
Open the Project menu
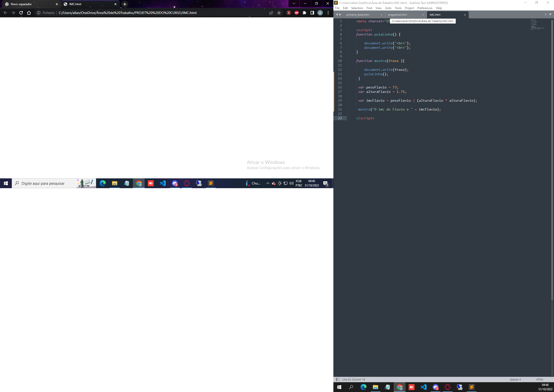pos(409,8)
